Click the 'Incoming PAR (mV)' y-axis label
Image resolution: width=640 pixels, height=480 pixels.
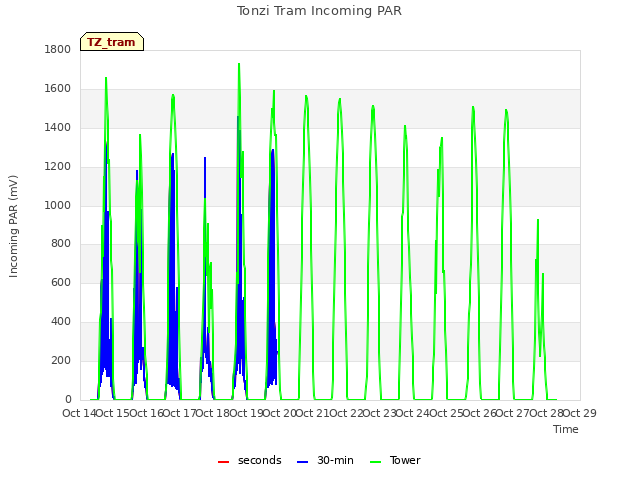pos(13,227)
